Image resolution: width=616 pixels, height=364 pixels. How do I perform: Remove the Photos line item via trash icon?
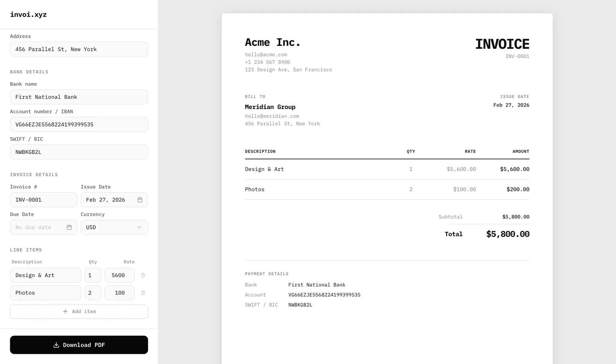(143, 293)
